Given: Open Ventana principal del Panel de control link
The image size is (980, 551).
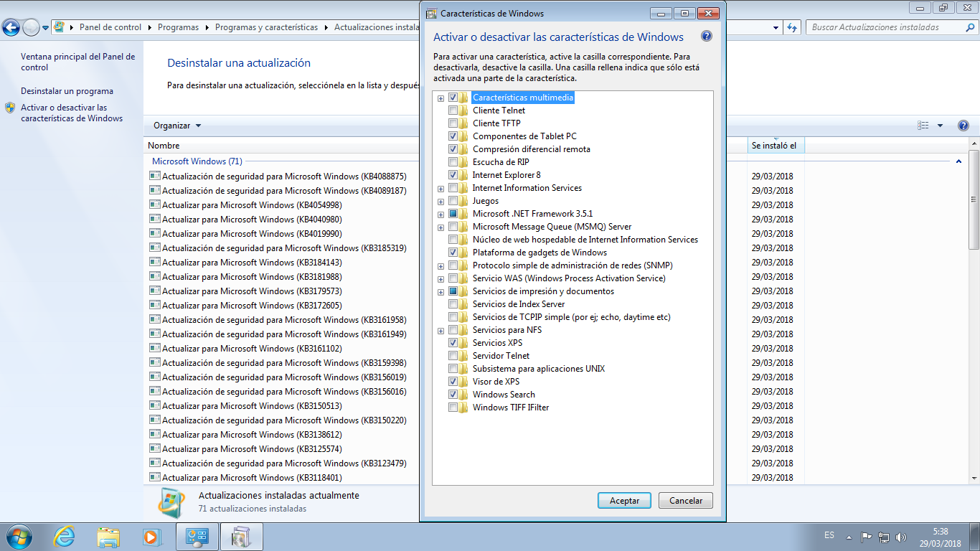Looking at the screenshot, I should pos(77,62).
